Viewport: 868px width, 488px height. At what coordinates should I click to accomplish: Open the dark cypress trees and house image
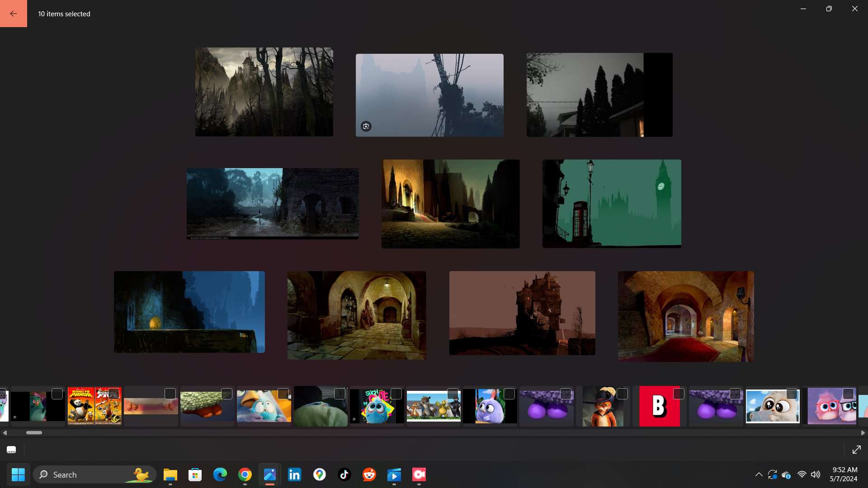click(x=599, y=95)
